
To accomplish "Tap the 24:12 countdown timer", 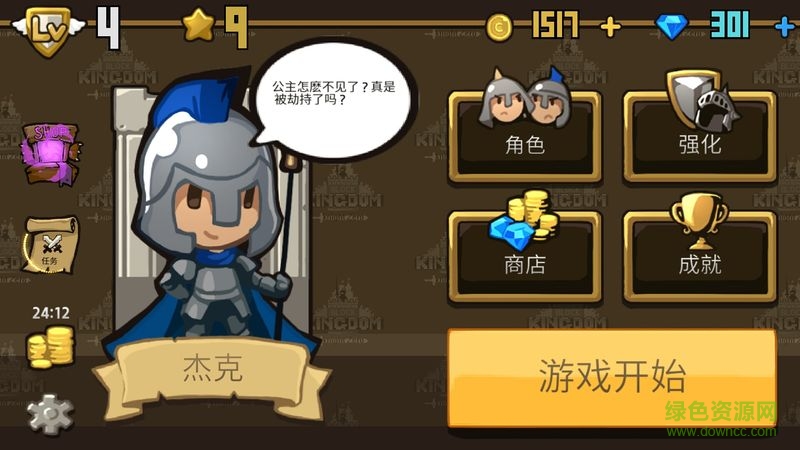I will tap(51, 313).
